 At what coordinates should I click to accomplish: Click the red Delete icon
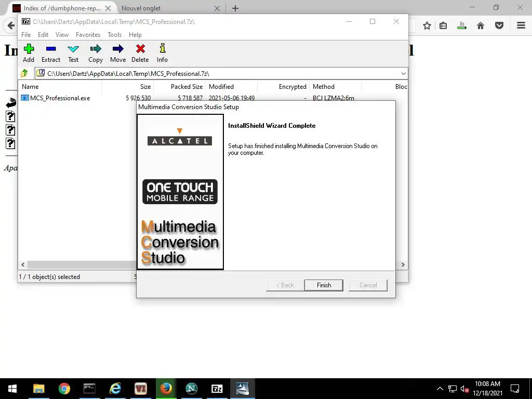(x=140, y=49)
